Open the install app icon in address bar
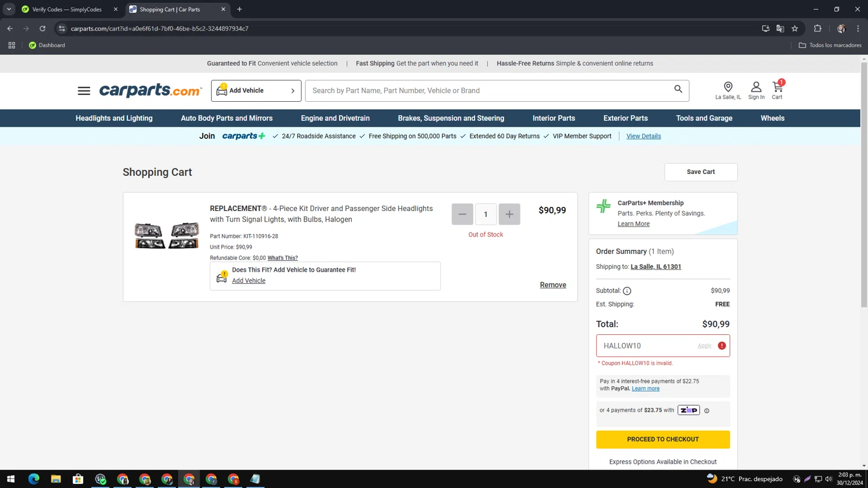The height and width of the screenshot is (488, 868). 766,28
